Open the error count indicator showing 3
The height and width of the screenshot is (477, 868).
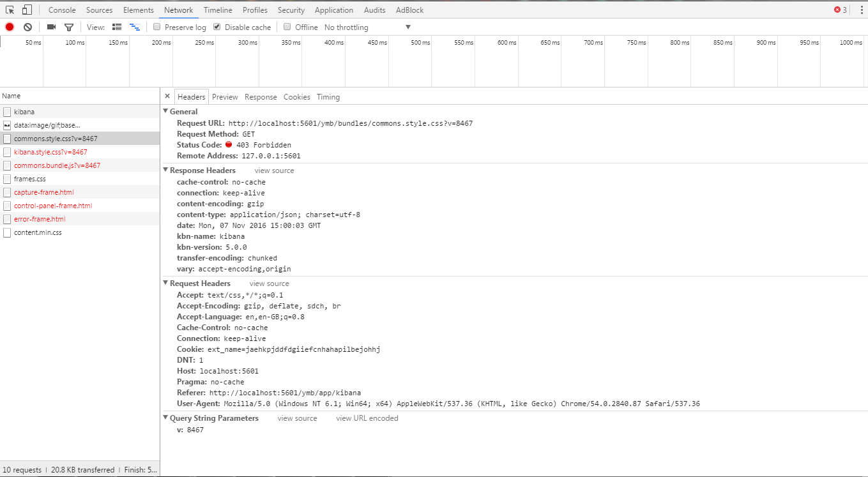(x=840, y=10)
